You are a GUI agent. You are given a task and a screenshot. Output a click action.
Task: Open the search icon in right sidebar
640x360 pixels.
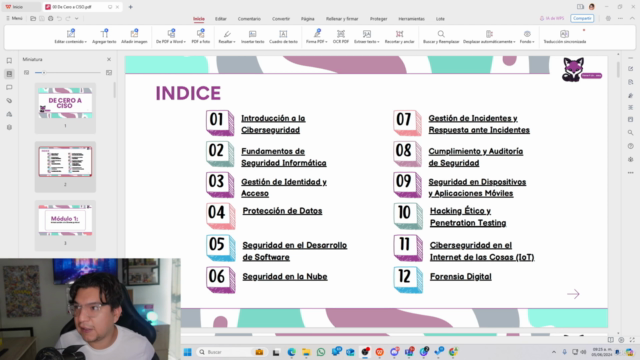[631, 133]
